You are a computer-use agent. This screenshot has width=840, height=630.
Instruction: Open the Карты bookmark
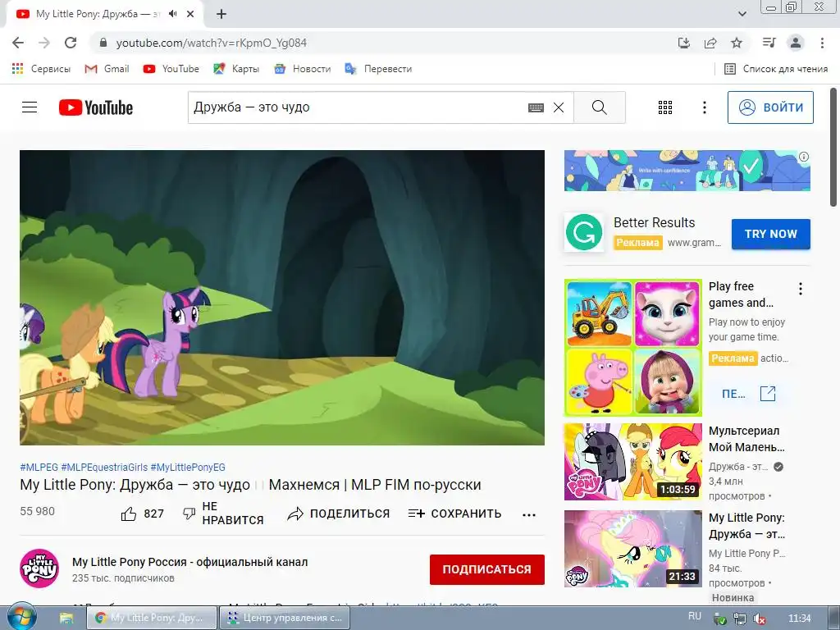click(x=236, y=69)
